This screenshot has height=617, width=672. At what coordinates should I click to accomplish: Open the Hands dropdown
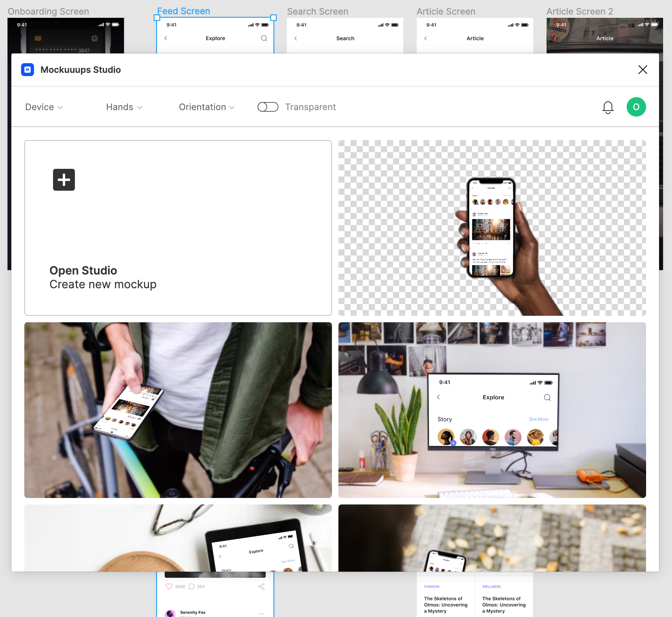point(124,107)
